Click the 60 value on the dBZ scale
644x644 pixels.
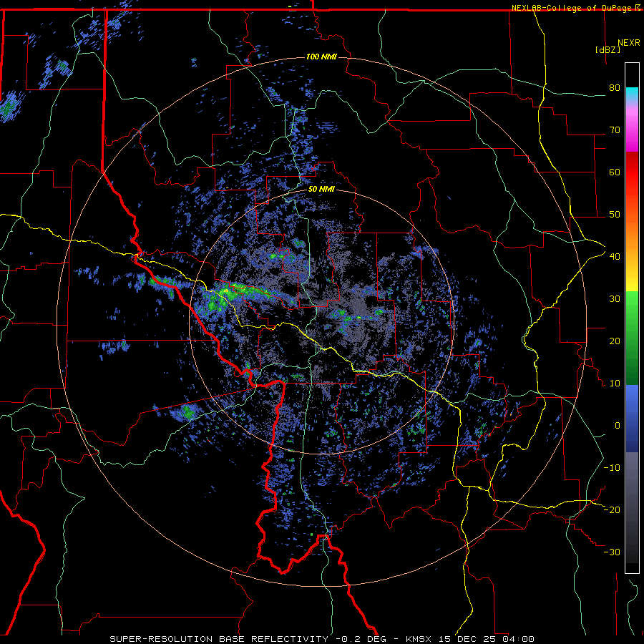click(x=615, y=172)
